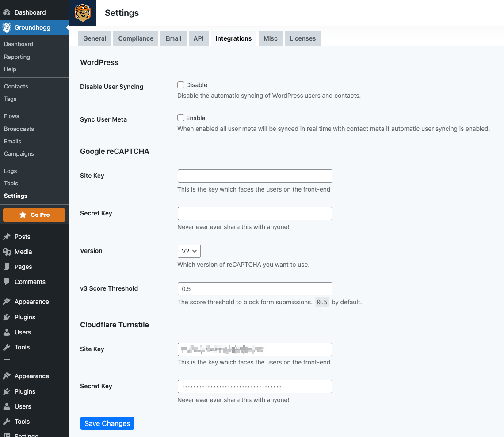Open the Help submenu link
The image size is (504, 437).
click(x=10, y=69)
